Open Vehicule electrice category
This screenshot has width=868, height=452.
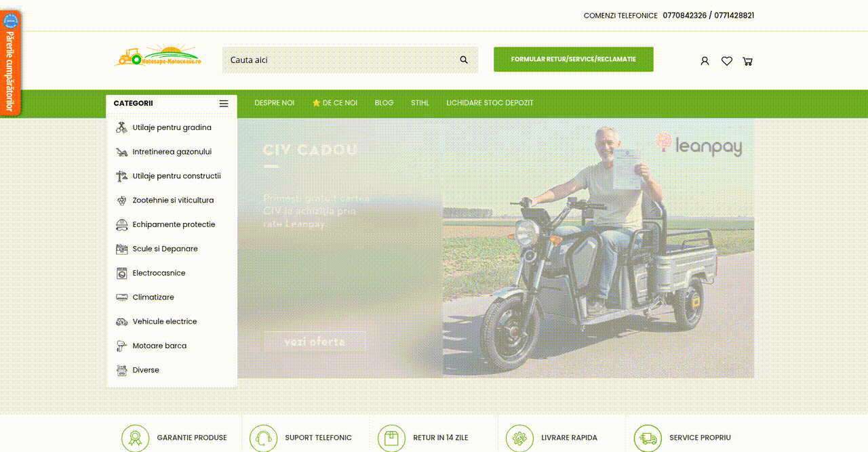[x=165, y=322]
